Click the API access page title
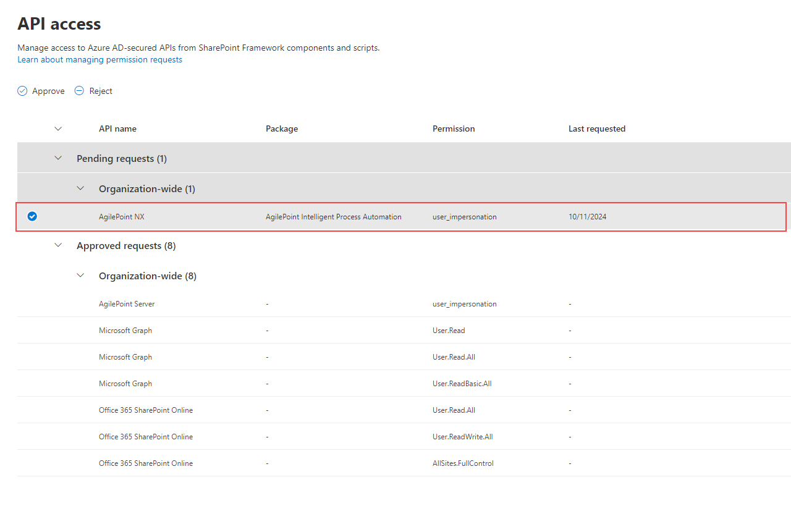Viewport: 791px width, 532px height. pyautogui.click(x=59, y=24)
